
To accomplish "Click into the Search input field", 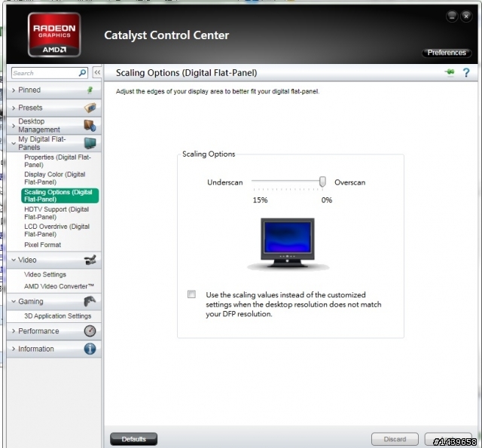I will point(45,73).
